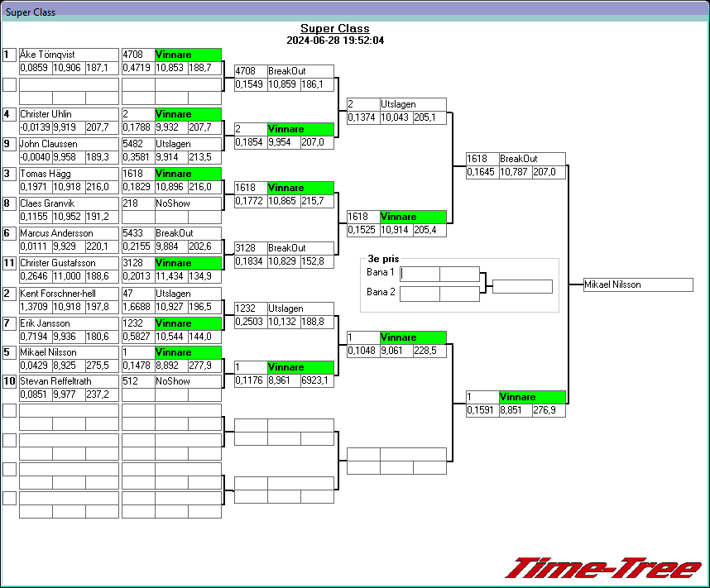Viewport: 710px width, 588px height.
Task: Click the Utslagen status beside car 5482
Action: click(189, 144)
